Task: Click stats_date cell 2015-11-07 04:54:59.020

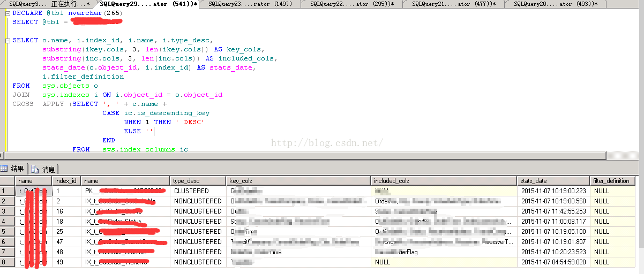Action: pos(553,262)
